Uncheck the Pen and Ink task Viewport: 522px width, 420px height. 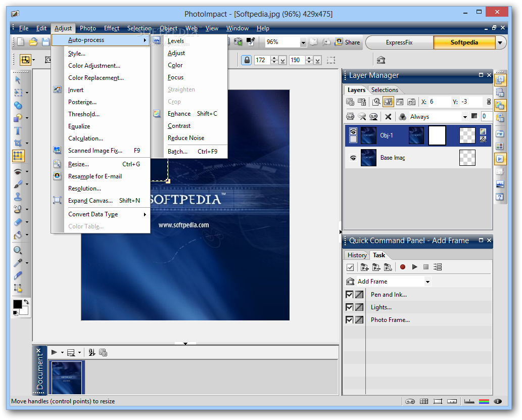(x=349, y=295)
